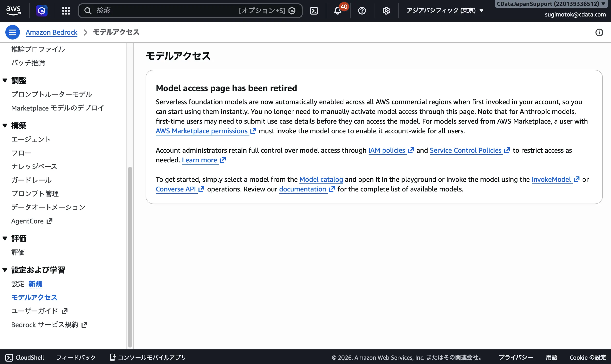This screenshot has width=611, height=364.
Task: Open the Amazon Q hexagon icon
Action: 41,11
